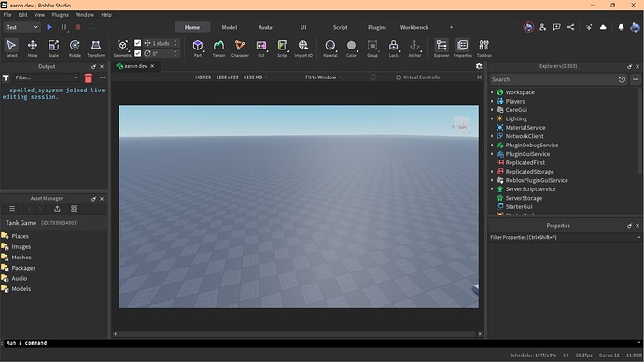Click the Share icon in top bar

570,27
